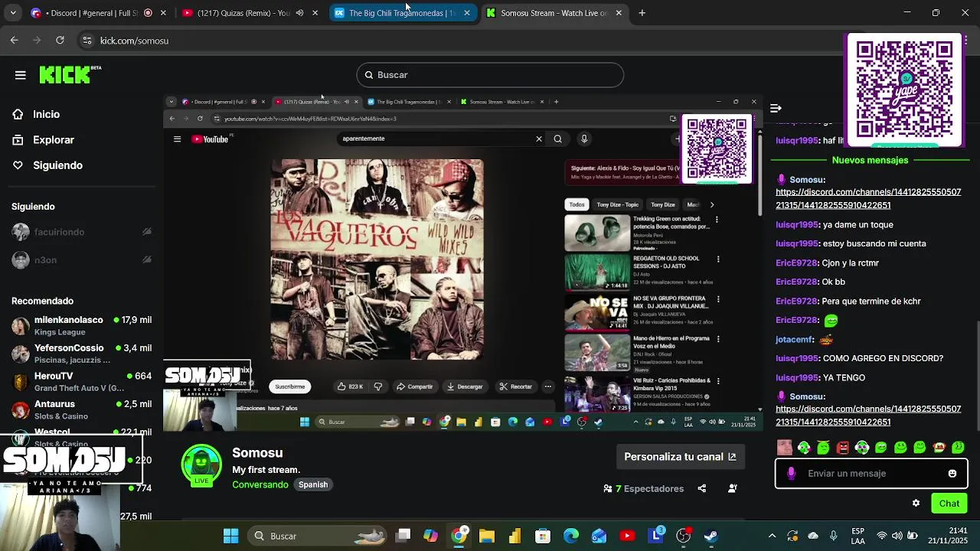
Task: Open a new browser tab with plus button
Action: coord(642,13)
